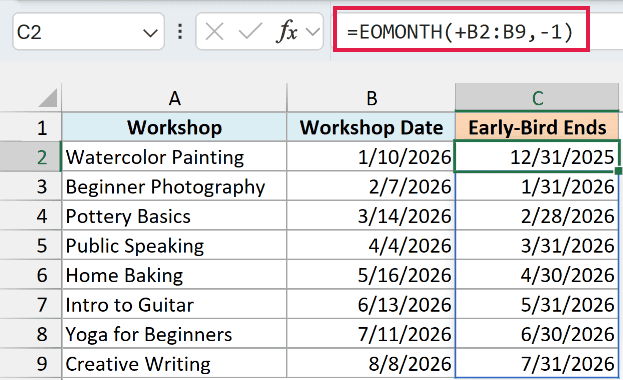Click the Enter checkmark formula icon
Image resolution: width=623 pixels, height=380 pixels.
250,31
